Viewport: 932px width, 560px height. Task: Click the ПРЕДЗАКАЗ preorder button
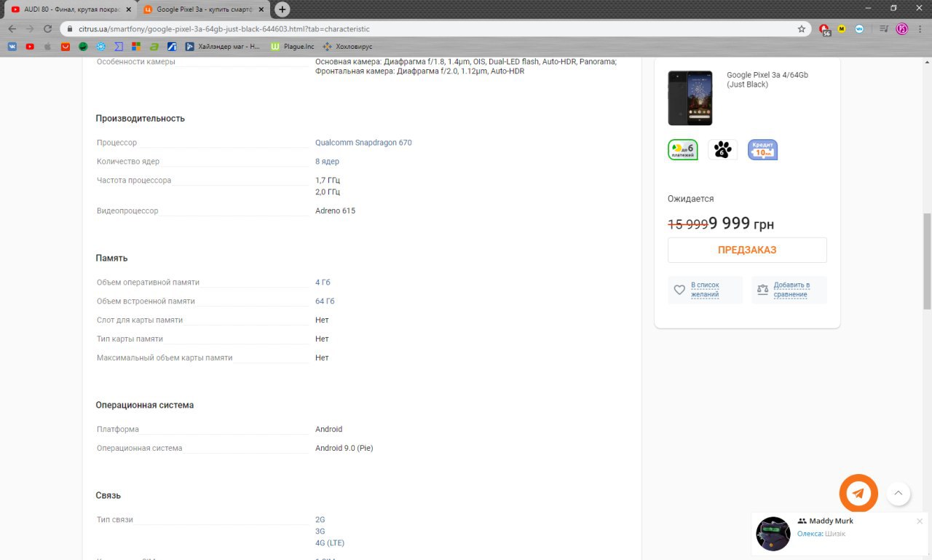pyautogui.click(x=747, y=250)
